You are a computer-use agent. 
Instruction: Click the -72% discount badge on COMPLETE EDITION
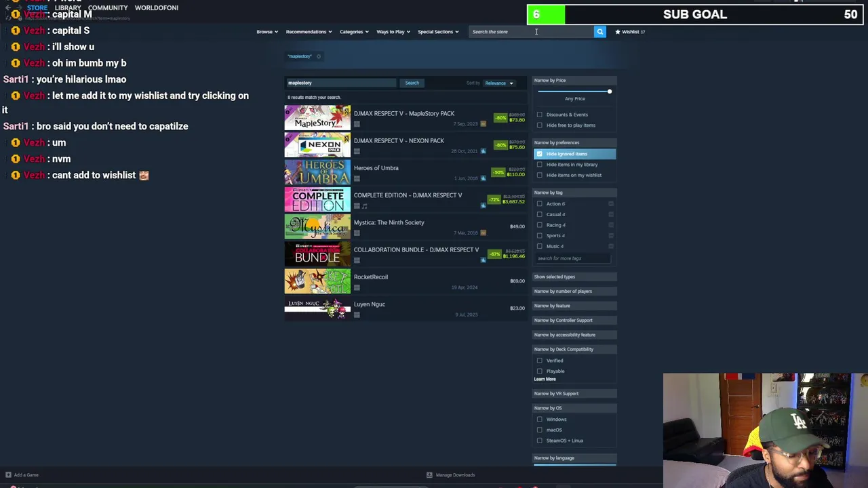(494, 199)
